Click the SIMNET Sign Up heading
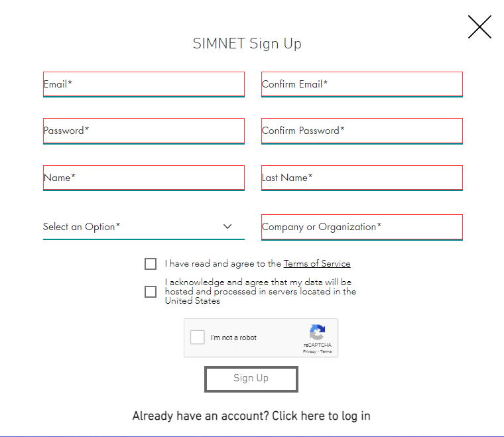Viewport: 504px width, 437px height. [247, 44]
